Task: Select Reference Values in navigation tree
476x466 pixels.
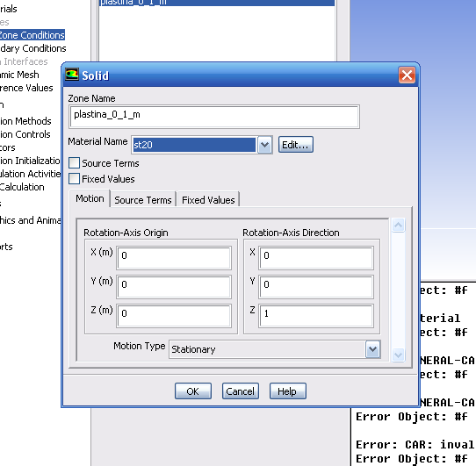Action: point(26,88)
